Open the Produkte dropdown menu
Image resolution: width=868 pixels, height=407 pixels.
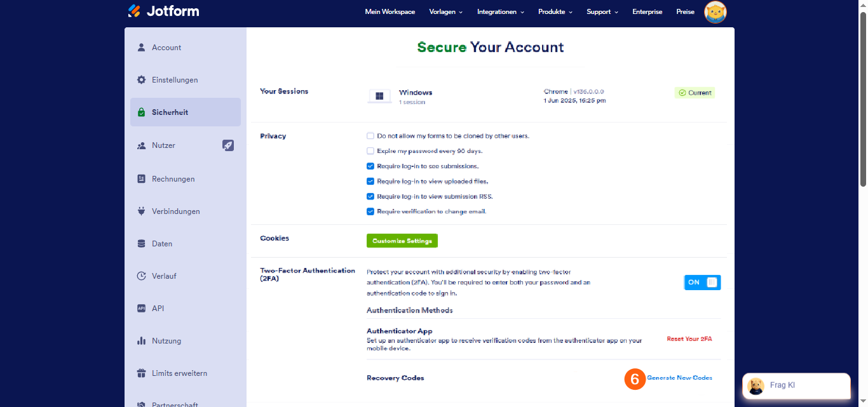point(555,12)
